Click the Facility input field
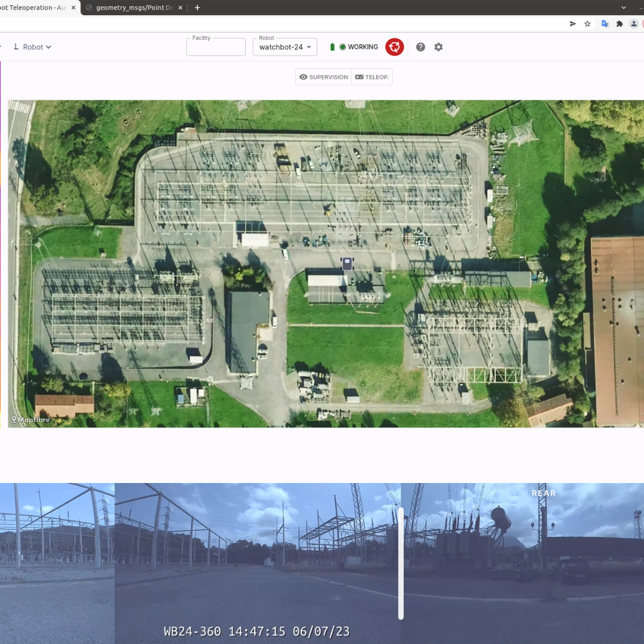This screenshot has width=644, height=644. point(216,48)
